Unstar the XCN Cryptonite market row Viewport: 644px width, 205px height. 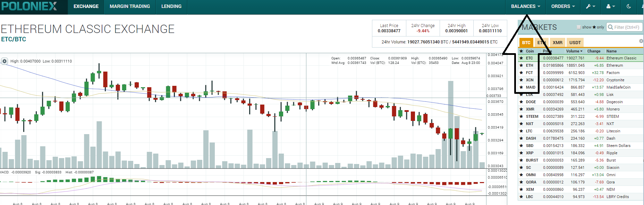tap(521, 80)
